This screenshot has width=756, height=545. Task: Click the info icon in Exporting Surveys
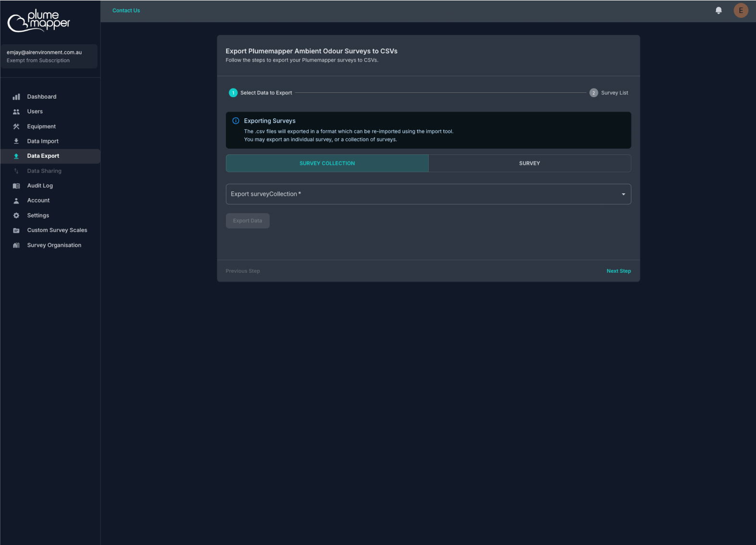click(235, 121)
